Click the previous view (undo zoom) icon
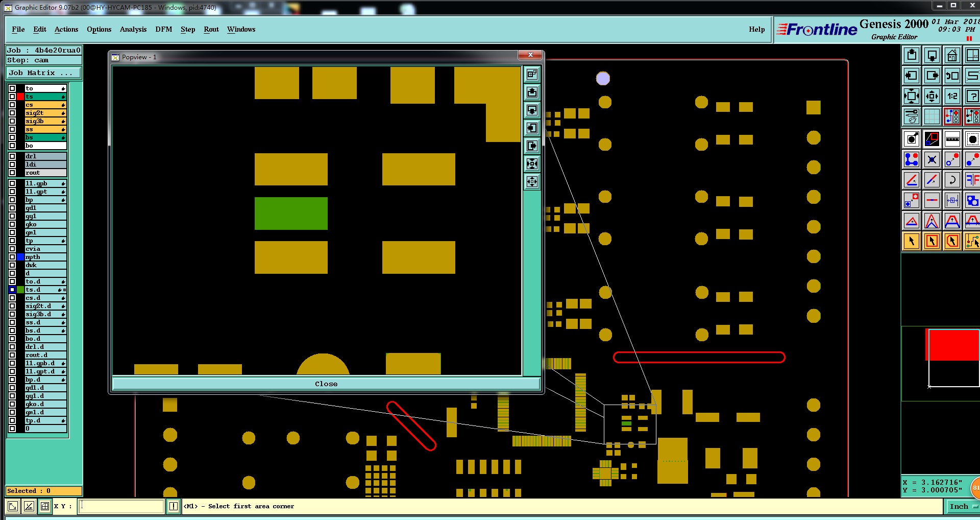The height and width of the screenshot is (520, 980). click(x=952, y=76)
